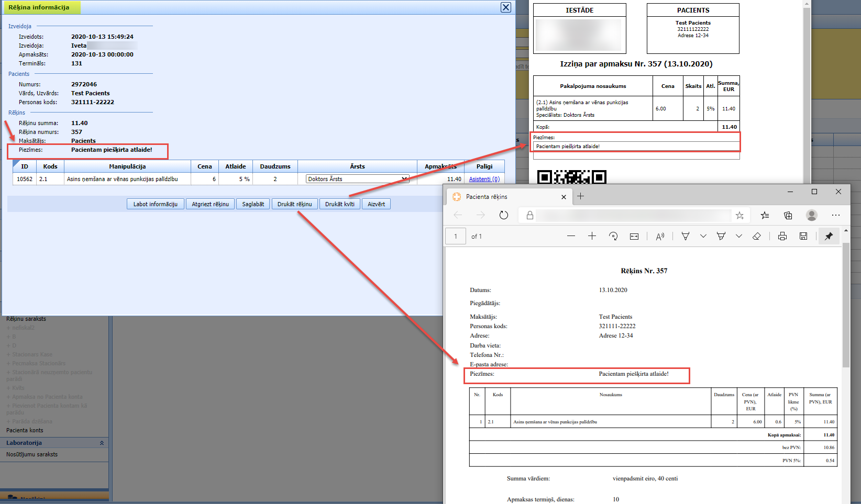Click the fit-to-width PDF icon
Image resolution: width=861 pixels, height=504 pixels.
pyautogui.click(x=634, y=237)
